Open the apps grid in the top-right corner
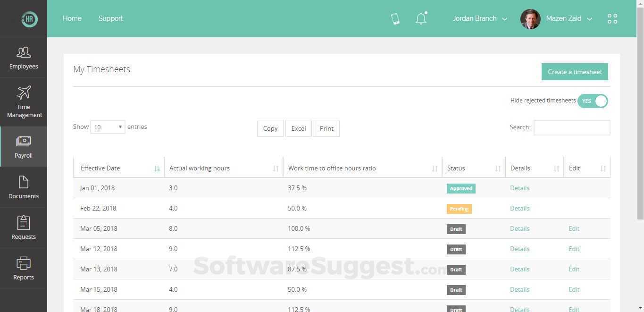 pyautogui.click(x=612, y=18)
